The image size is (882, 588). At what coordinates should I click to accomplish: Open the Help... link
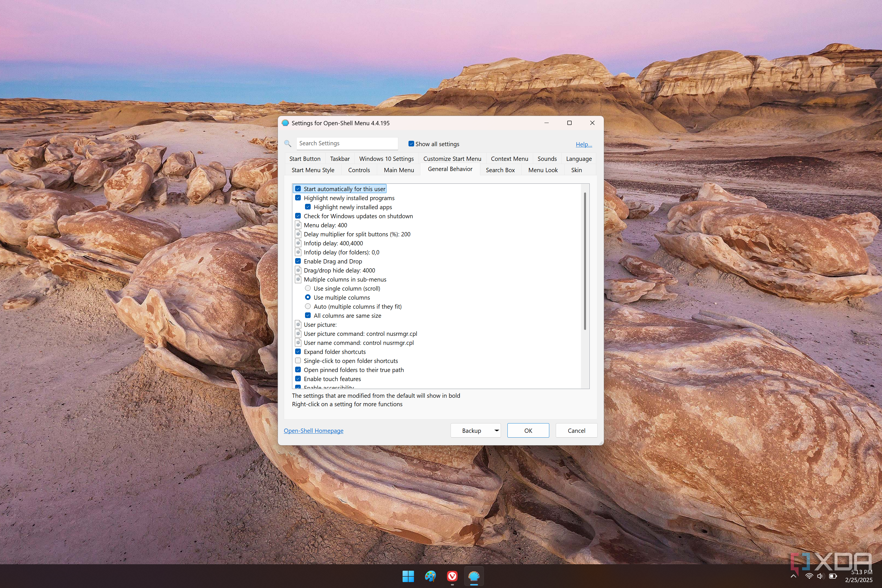click(x=584, y=144)
